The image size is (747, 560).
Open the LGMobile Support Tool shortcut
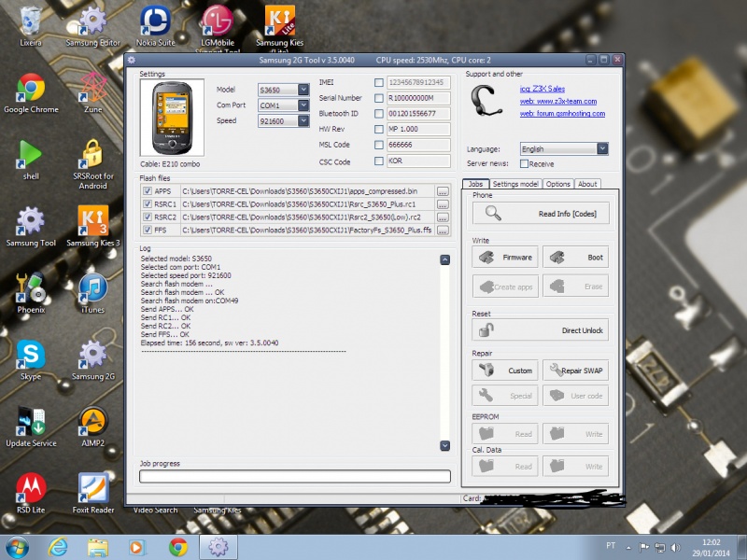coord(218,29)
